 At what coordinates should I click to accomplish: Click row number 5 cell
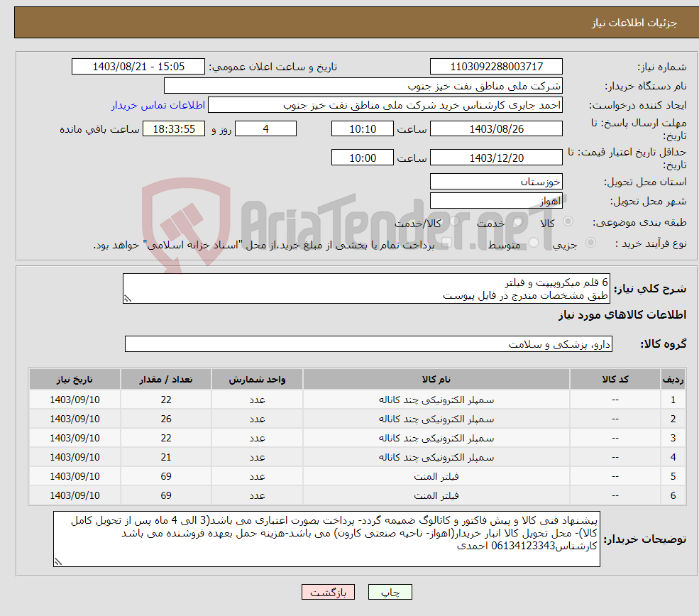tap(673, 476)
